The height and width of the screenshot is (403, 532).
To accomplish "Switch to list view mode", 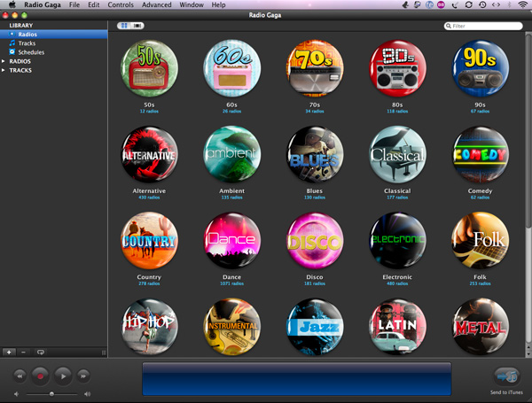I will [x=137, y=26].
